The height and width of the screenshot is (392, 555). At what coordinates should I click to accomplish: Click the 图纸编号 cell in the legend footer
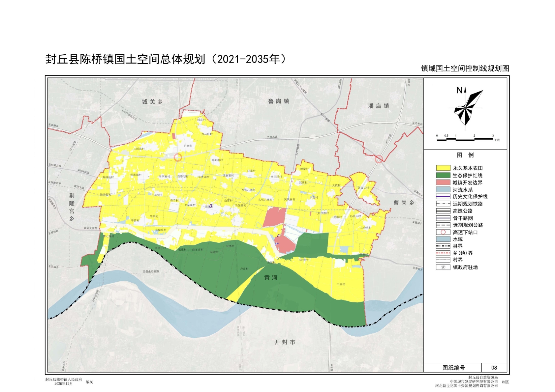tap(453, 368)
